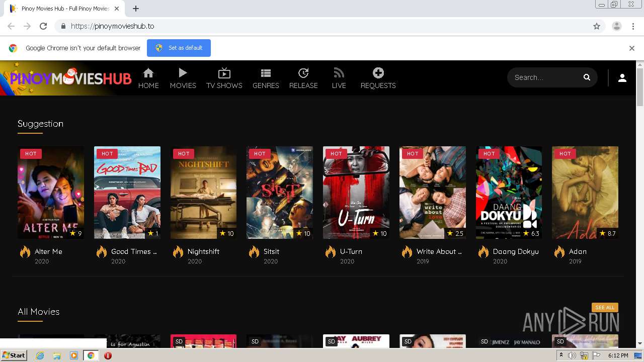The image size is (644, 362).
Task: Select the Pinoy Movies Hub tab
Action: tap(64, 9)
